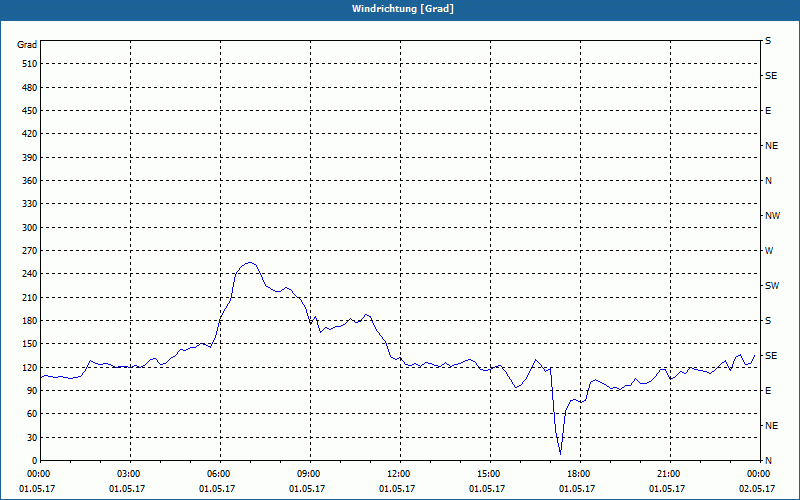The width and height of the screenshot is (800, 500).
Task: Click the S compass label level with 180
Action: tap(768, 320)
